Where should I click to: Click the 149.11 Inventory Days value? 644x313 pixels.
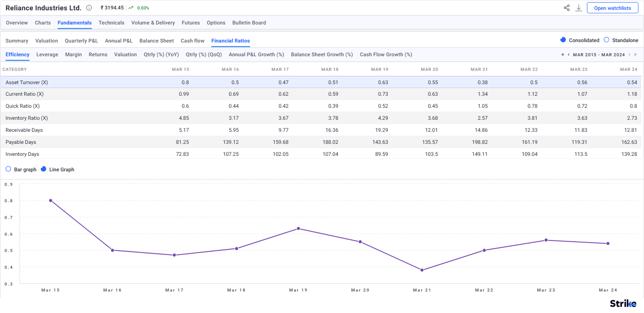(x=480, y=154)
